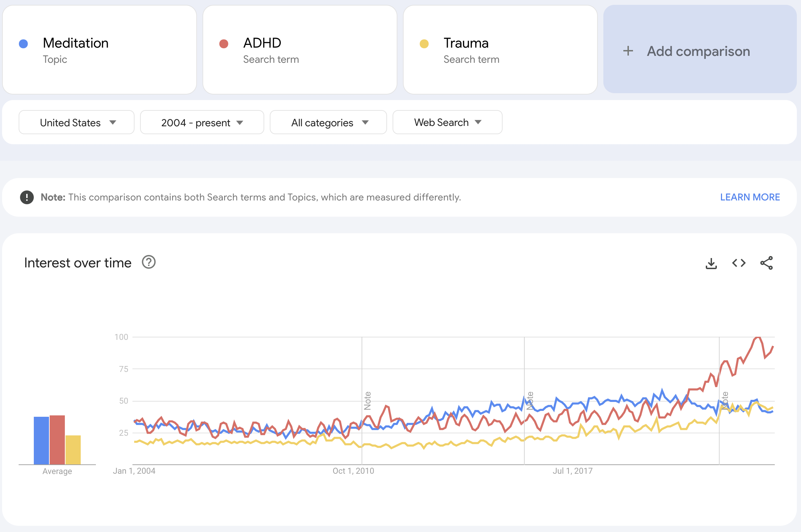Edit the ADHD search term card

click(x=300, y=50)
